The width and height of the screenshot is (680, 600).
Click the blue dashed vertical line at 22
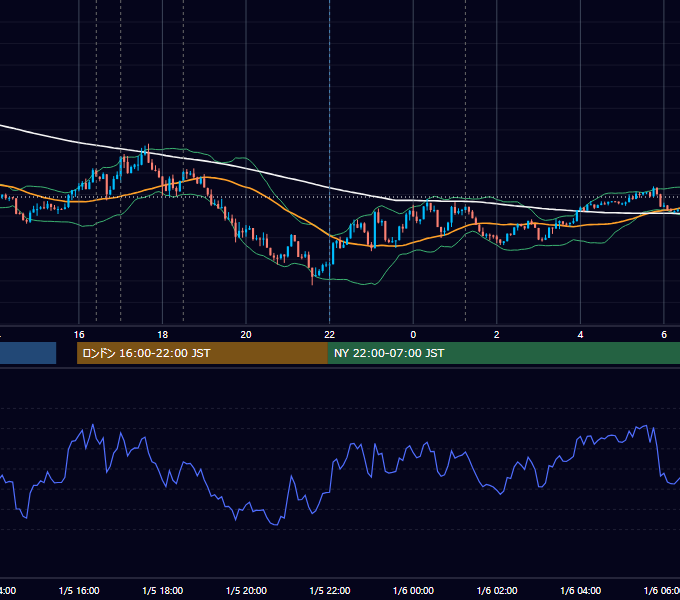tap(330, 160)
